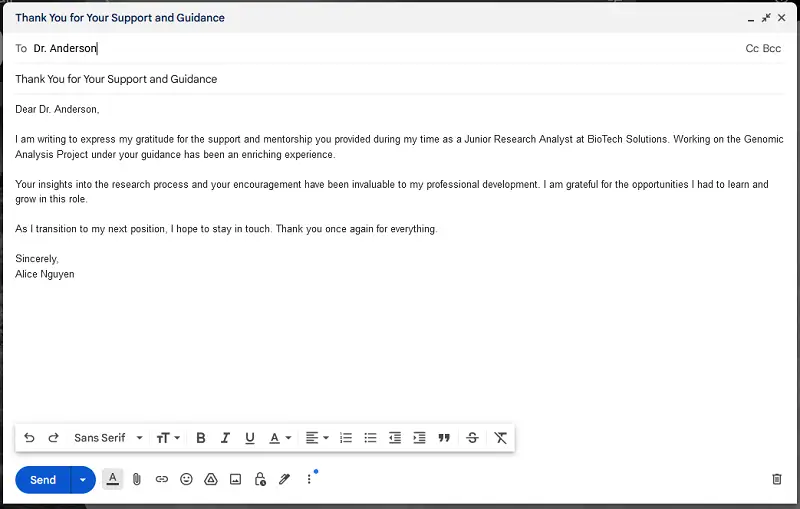Screen dimensions: 800x509
Task: Click the 'To' label
Action: point(21,48)
